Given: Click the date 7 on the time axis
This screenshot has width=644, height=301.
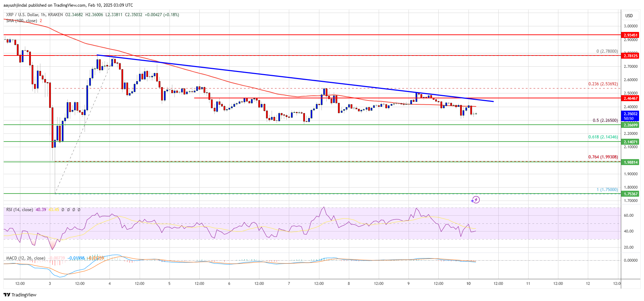Looking at the screenshot, I should click(289, 283).
